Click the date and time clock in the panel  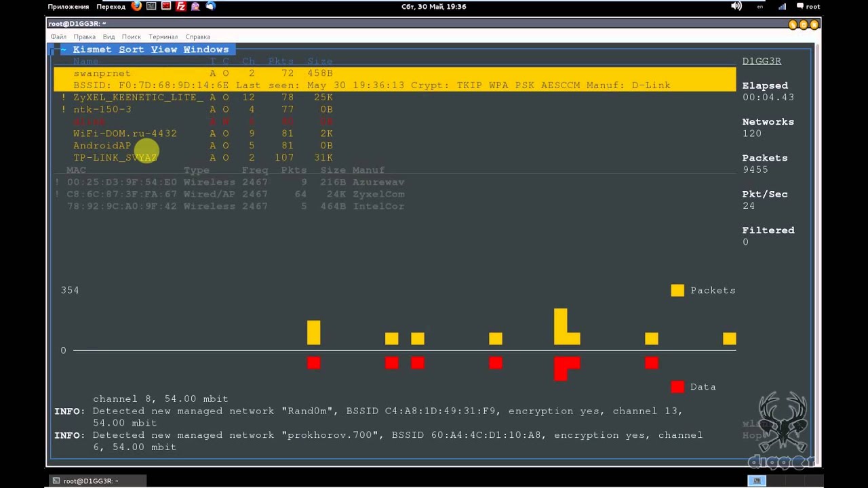click(433, 7)
